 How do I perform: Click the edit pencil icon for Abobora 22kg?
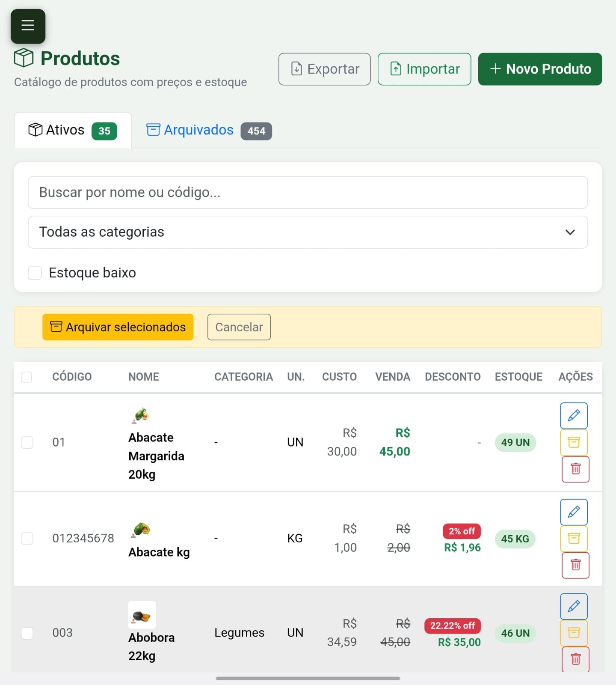574,606
